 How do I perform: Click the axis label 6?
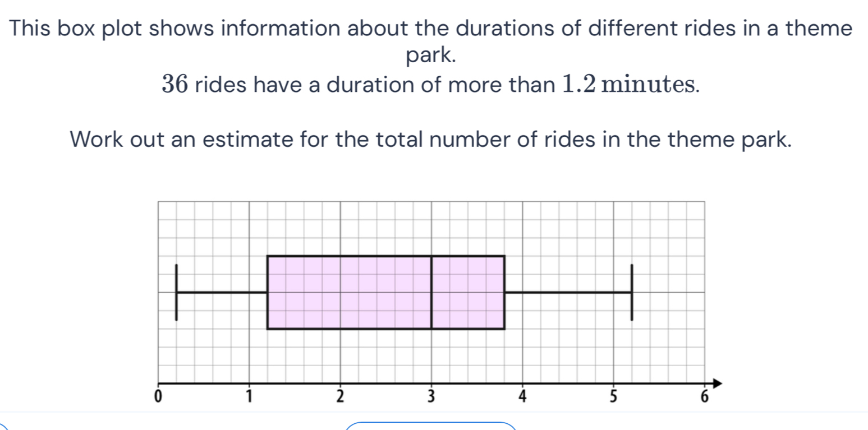coord(705,397)
